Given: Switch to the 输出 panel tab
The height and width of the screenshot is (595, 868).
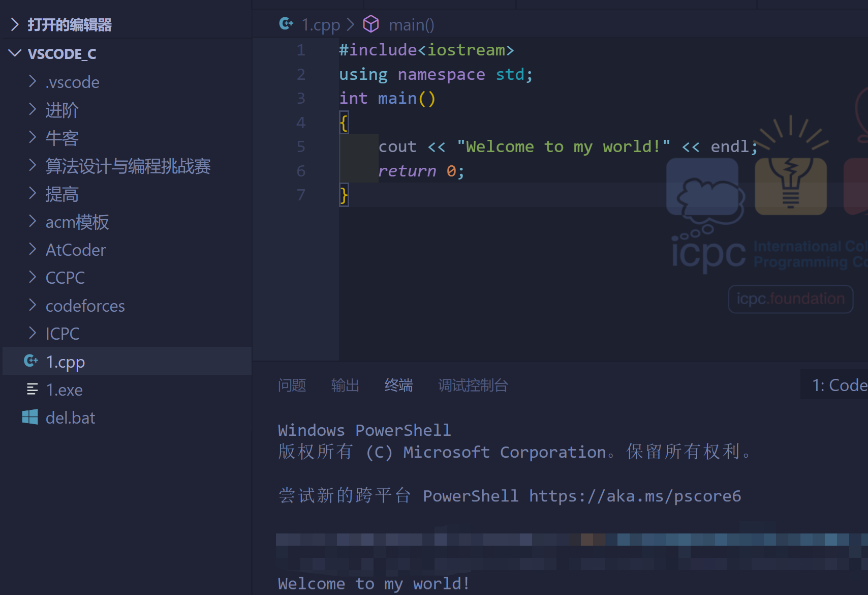Looking at the screenshot, I should tap(346, 385).
